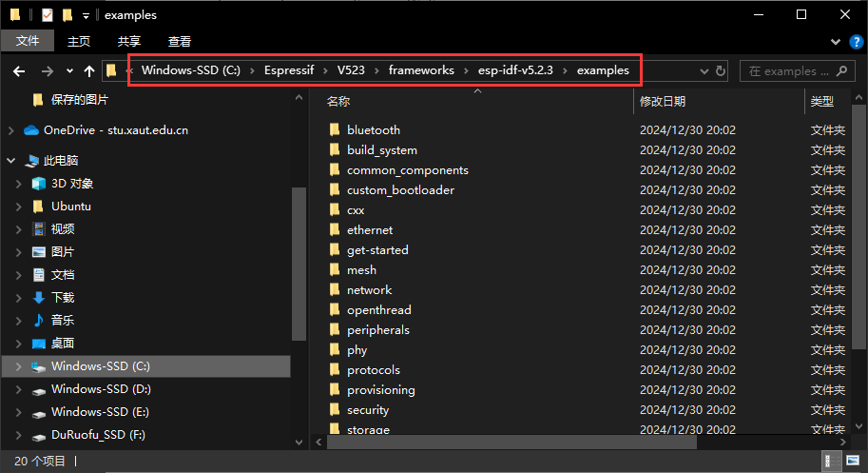Switch to the 查看 ribbon tab
This screenshot has width=868, height=473.
(180, 42)
